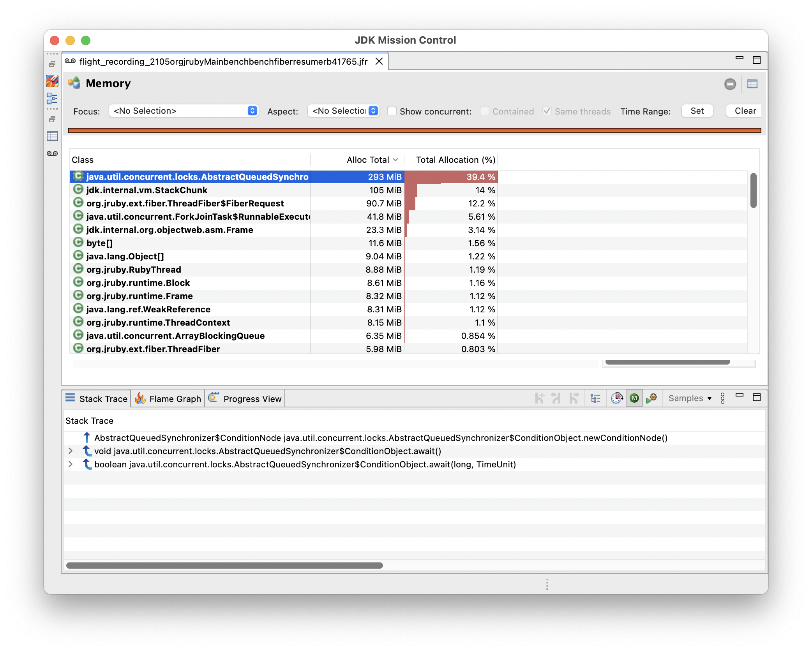
Task: Click the gray circular minus icon in Memory header
Action: tap(730, 84)
